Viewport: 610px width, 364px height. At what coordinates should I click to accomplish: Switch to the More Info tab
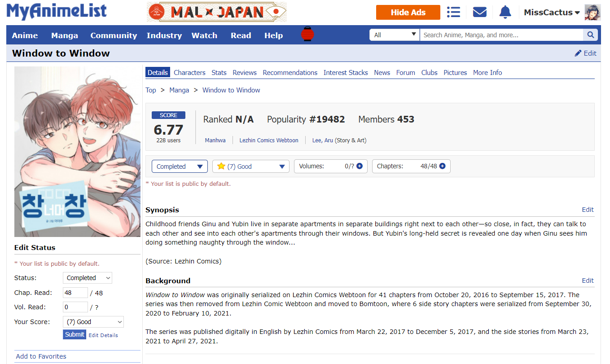coord(487,73)
